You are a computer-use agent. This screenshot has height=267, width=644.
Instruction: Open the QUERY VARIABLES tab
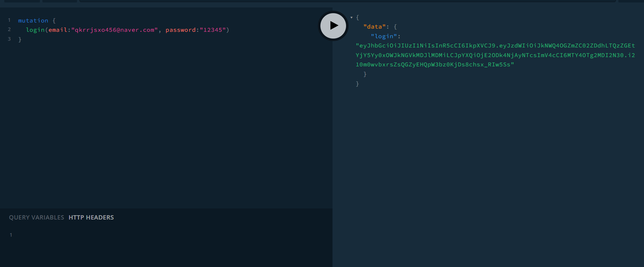(36, 217)
